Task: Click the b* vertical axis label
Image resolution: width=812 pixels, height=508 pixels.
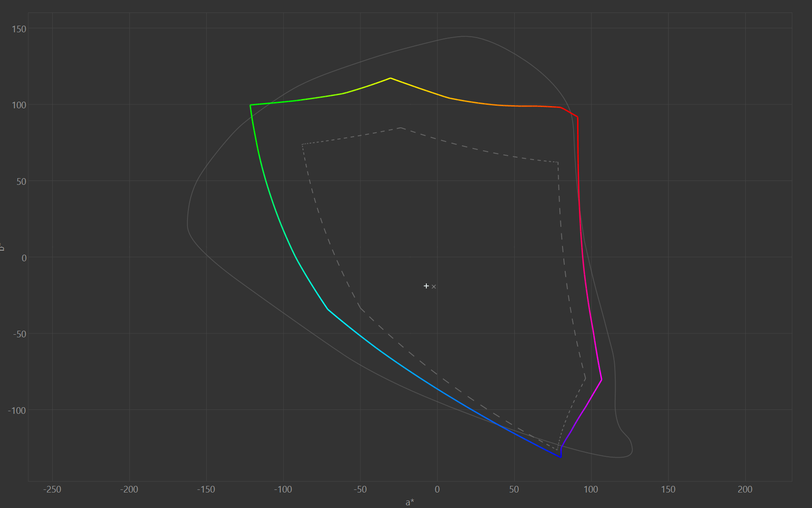Action: coord(2,247)
